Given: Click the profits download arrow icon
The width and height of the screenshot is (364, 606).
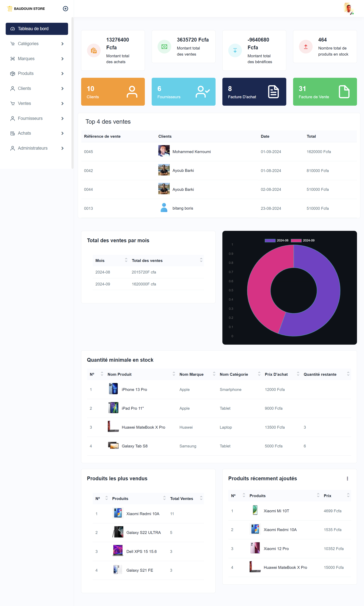Looking at the screenshot, I should pyautogui.click(x=235, y=50).
